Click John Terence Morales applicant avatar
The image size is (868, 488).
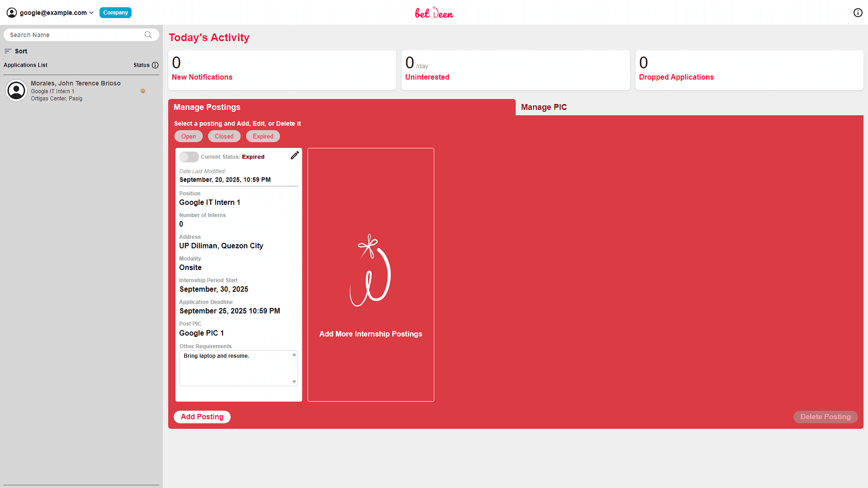(x=16, y=90)
